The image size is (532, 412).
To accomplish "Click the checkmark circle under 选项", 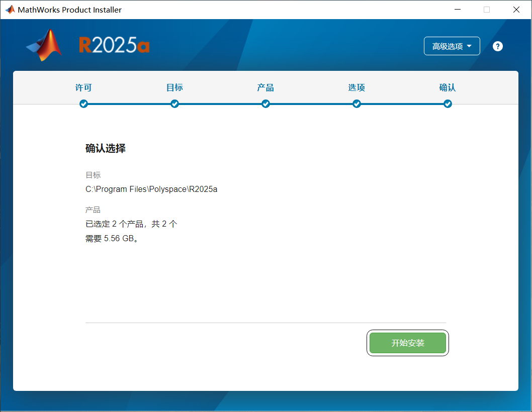I will coord(357,104).
